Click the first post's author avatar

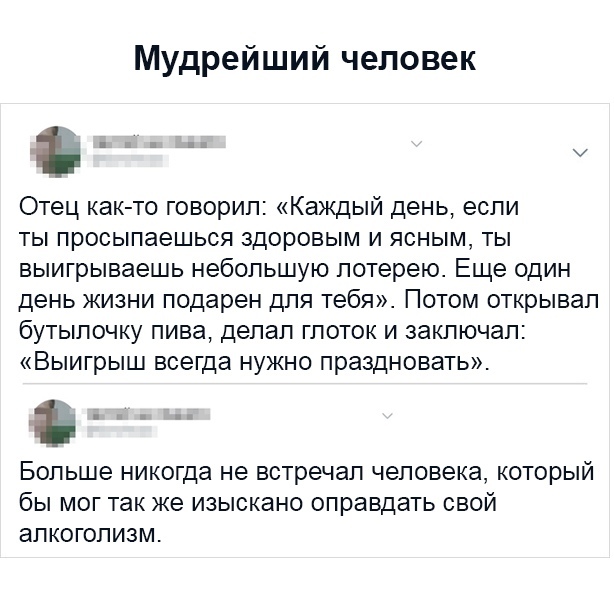tap(59, 150)
